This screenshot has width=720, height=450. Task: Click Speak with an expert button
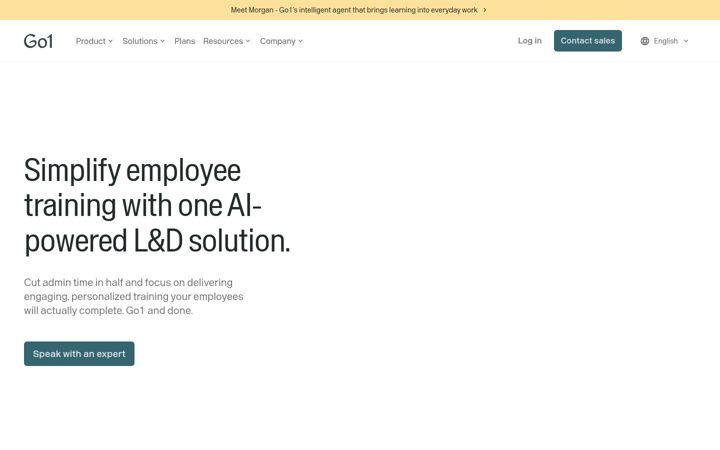coord(79,354)
